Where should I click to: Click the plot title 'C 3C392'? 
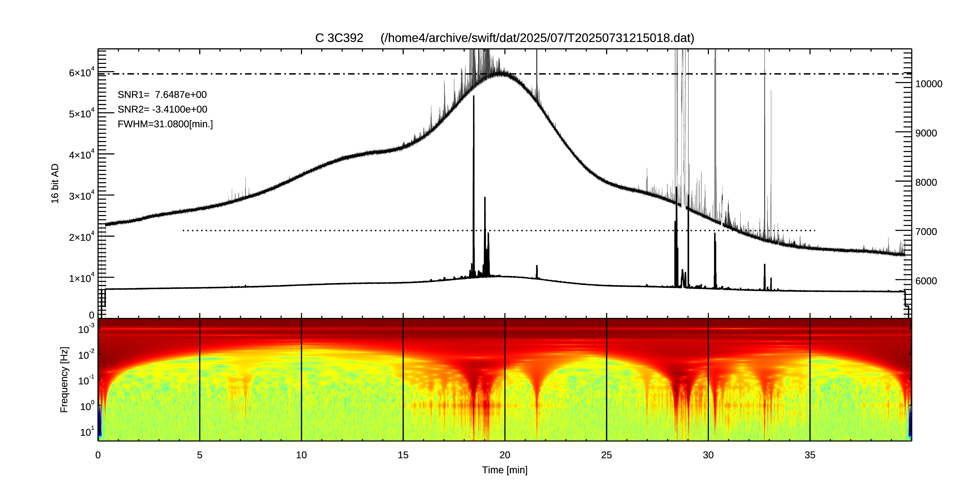(339, 38)
